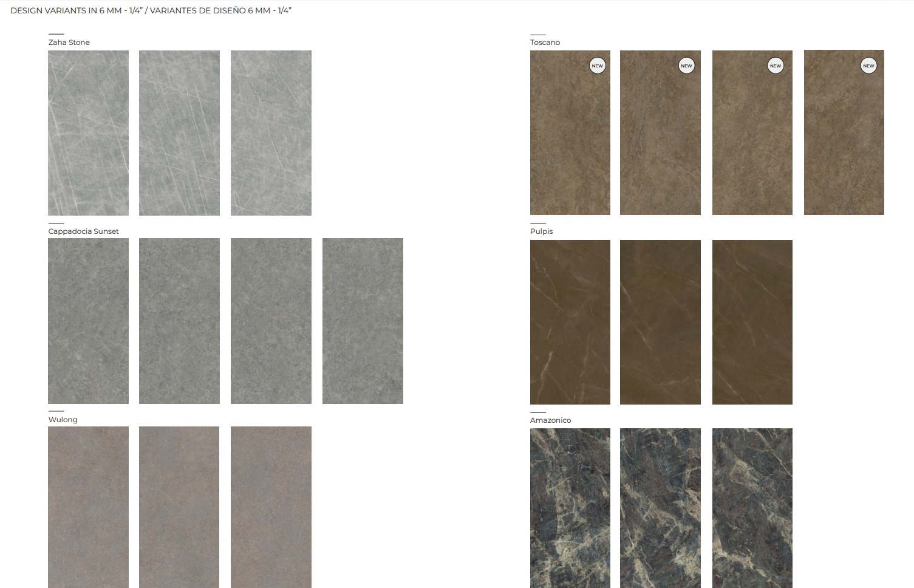Pick the third Amazonico variant

click(x=752, y=508)
